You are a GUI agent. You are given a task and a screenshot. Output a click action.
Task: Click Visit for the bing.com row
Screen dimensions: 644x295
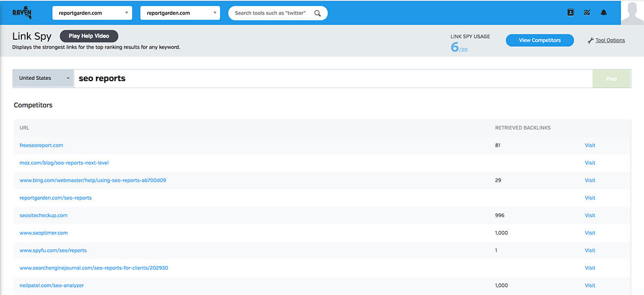pyautogui.click(x=590, y=181)
